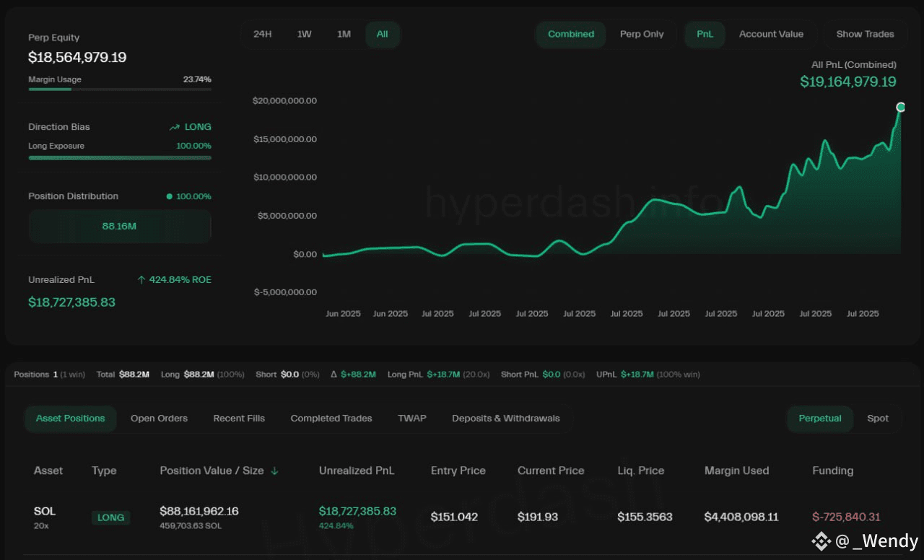Click the All PnL value $19,164,979.19
The width and height of the screenshot is (924, 560).
point(848,82)
